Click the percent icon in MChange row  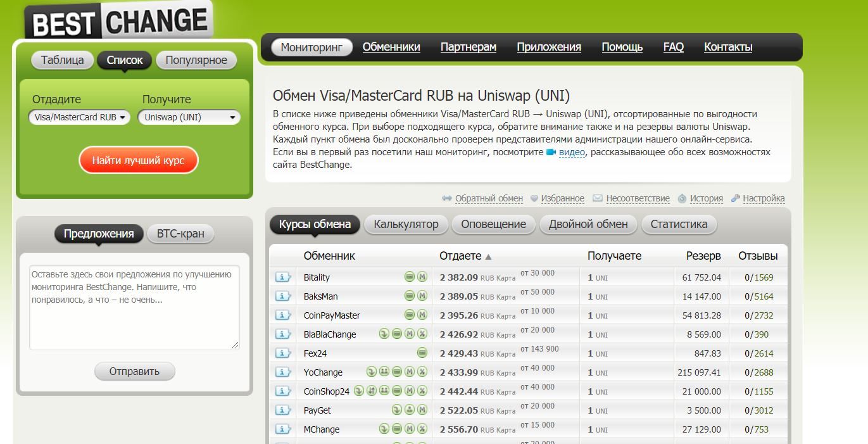click(x=422, y=429)
